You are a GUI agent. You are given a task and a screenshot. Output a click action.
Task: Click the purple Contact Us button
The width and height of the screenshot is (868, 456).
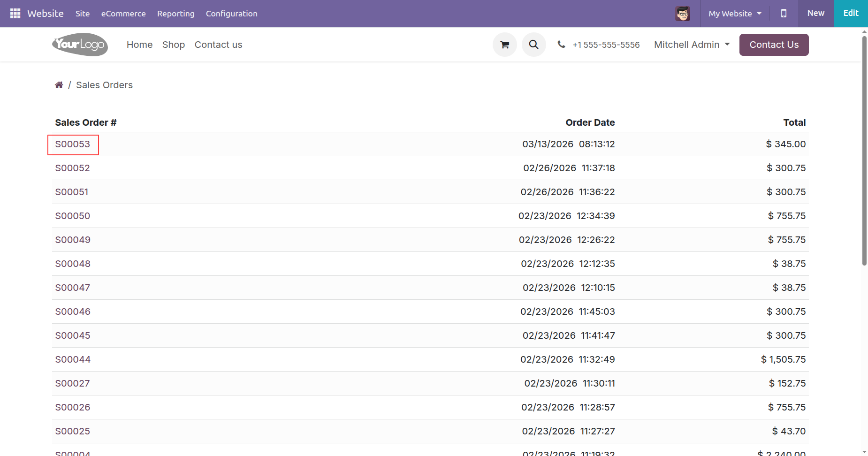(x=774, y=45)
